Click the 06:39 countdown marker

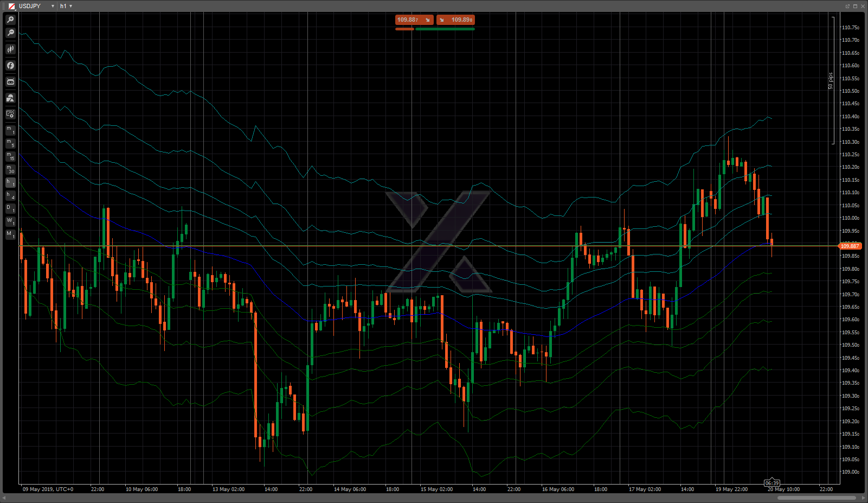772,483
